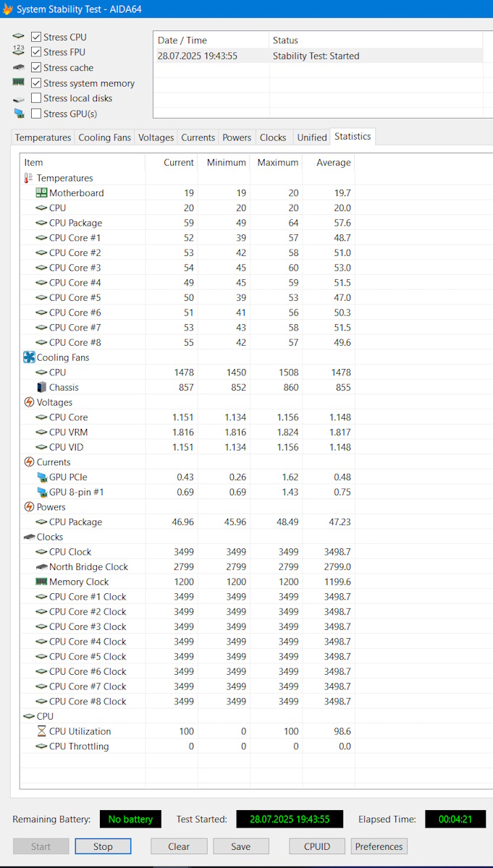The width and height of the screenshot is (493, 868).
Task: Click the thermometer icon of Temperatures group
Action: 29,178
